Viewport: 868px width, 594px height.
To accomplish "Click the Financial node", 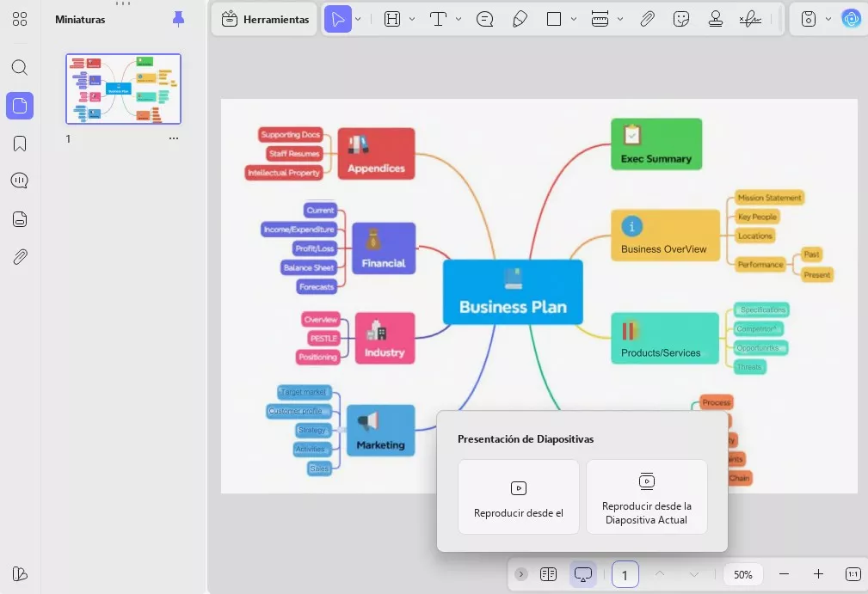I will click(x=384, y=248).
